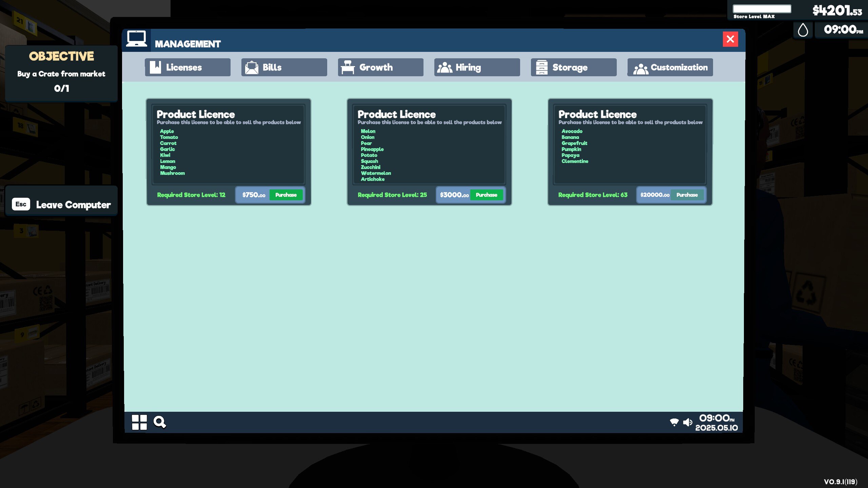Switch to the Customization tab
868x488 pixels.
click(670, 67)
